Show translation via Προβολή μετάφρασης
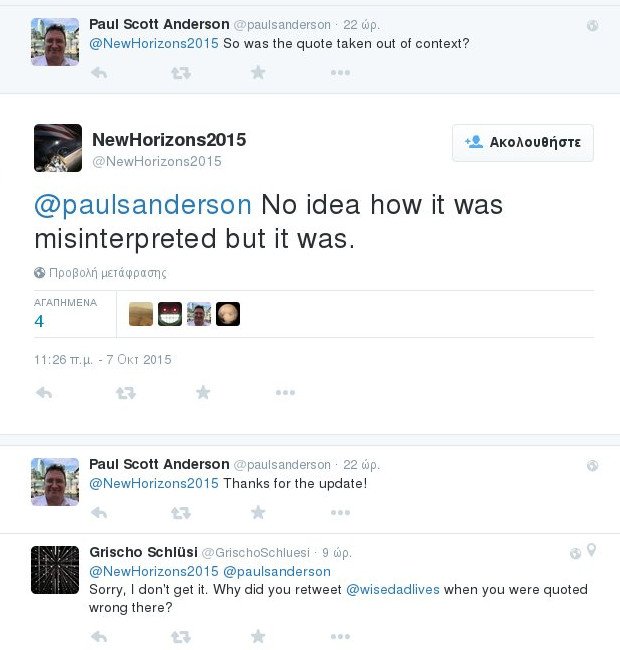Viewport: 620px width, 650px height. click(x=100, y=272)
